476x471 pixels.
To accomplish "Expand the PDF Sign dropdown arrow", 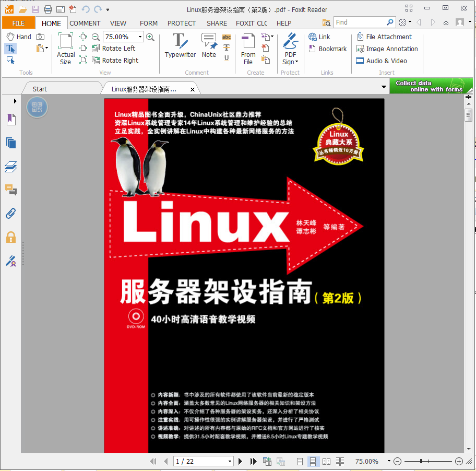I will pyautogui.click(x=297, y=62).
